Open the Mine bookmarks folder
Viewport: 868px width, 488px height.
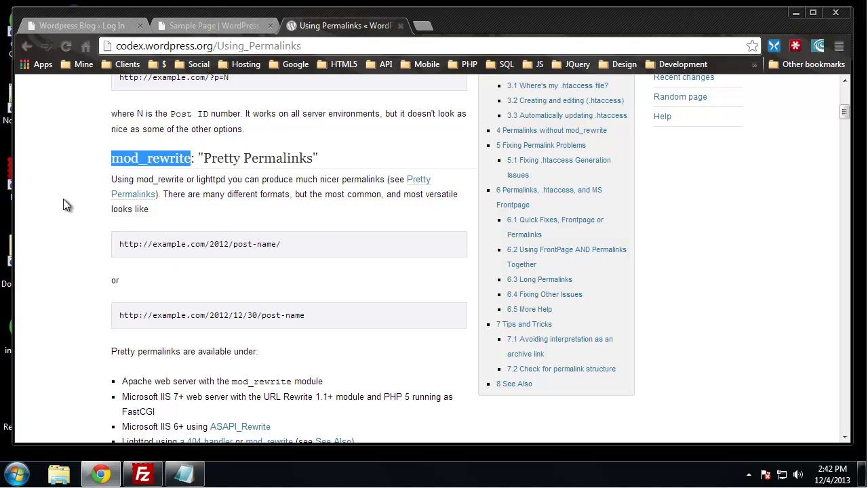[x=77, y=64]
